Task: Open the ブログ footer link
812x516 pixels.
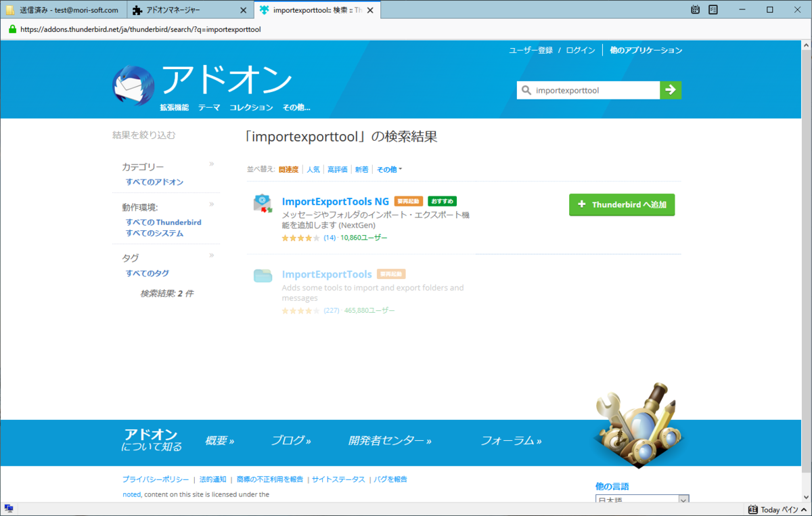Action: (291, 441)
